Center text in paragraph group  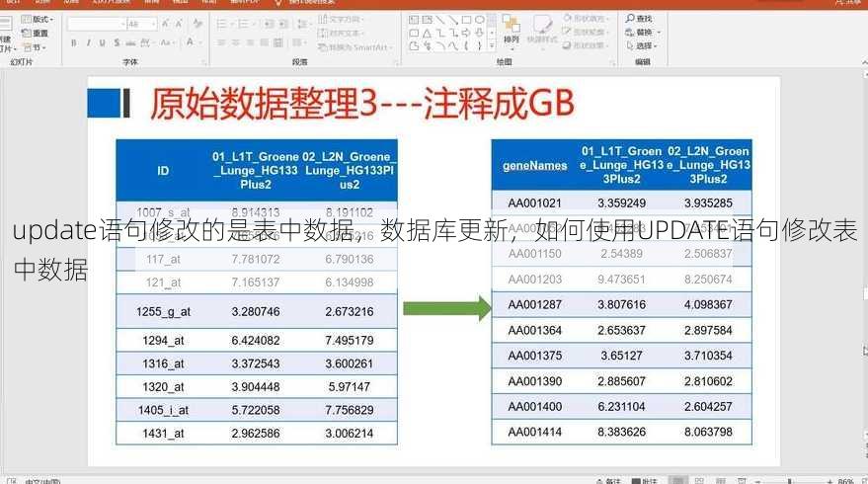pyautogui.click(x=236, y=42)
